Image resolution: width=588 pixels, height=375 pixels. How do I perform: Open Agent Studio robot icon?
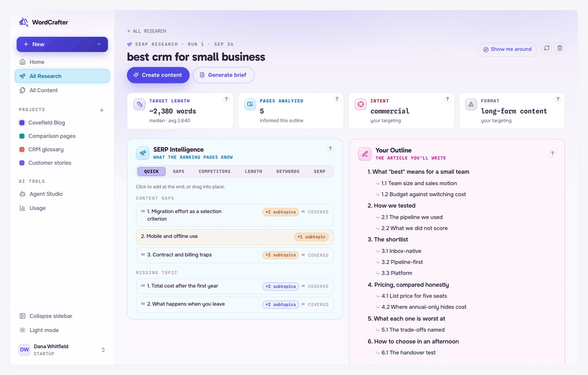[22, 194]
